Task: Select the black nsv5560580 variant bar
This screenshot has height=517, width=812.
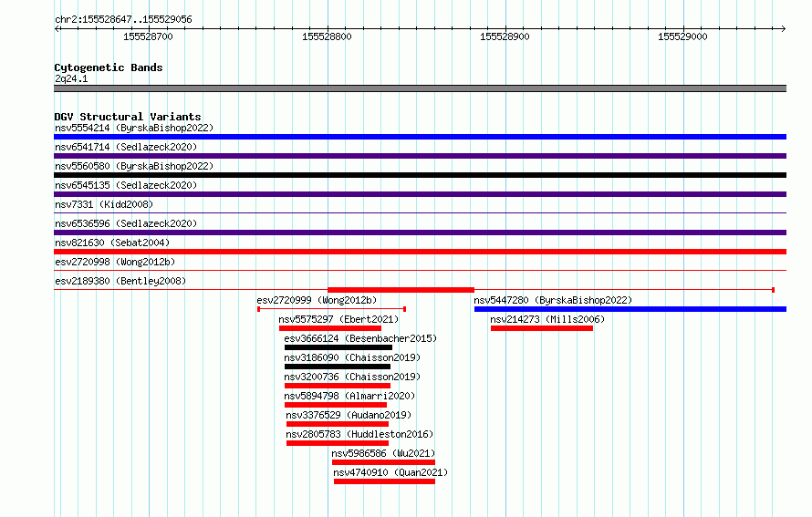Action: click(x=420, y=175)
